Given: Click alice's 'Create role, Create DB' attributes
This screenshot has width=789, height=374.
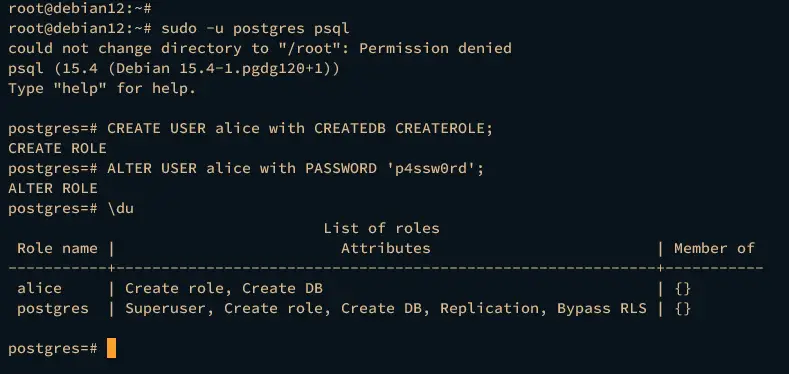Looking at the screenshot, I should (x=224, y=288).
